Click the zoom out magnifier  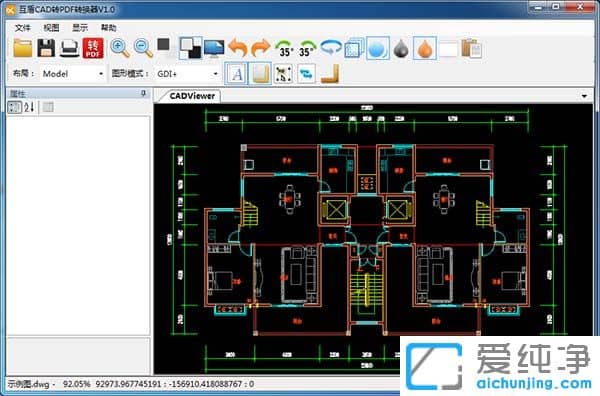point(143,48)
